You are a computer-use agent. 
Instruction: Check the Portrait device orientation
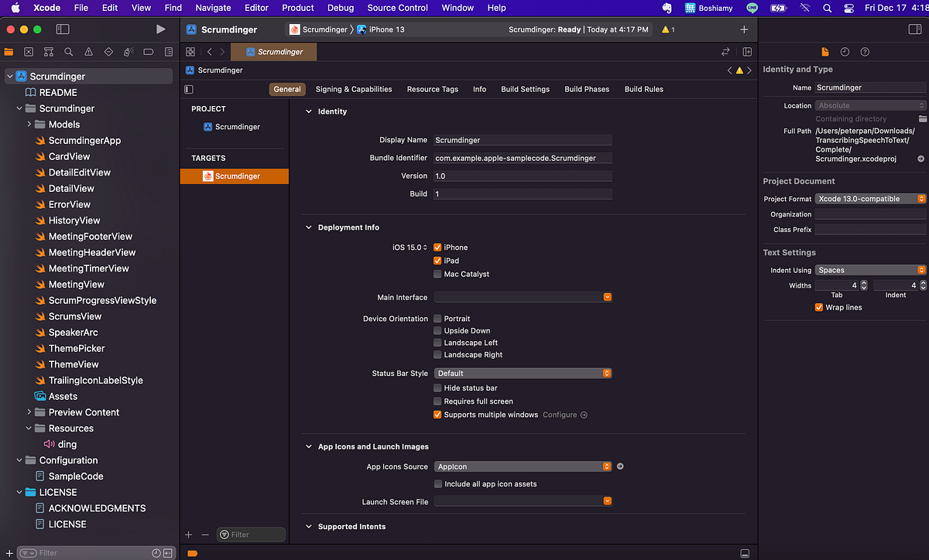pyautogui.click(x=438, y=318)
